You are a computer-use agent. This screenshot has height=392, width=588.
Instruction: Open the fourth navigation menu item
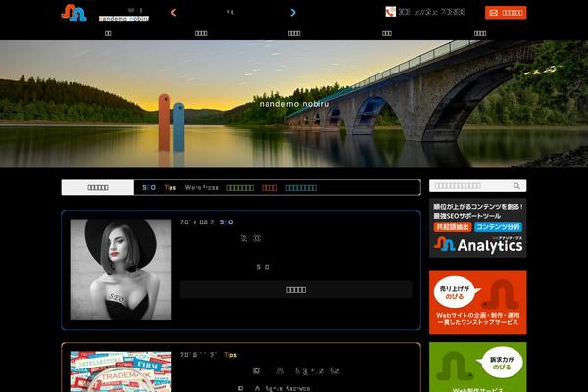(x=387, y=33)
